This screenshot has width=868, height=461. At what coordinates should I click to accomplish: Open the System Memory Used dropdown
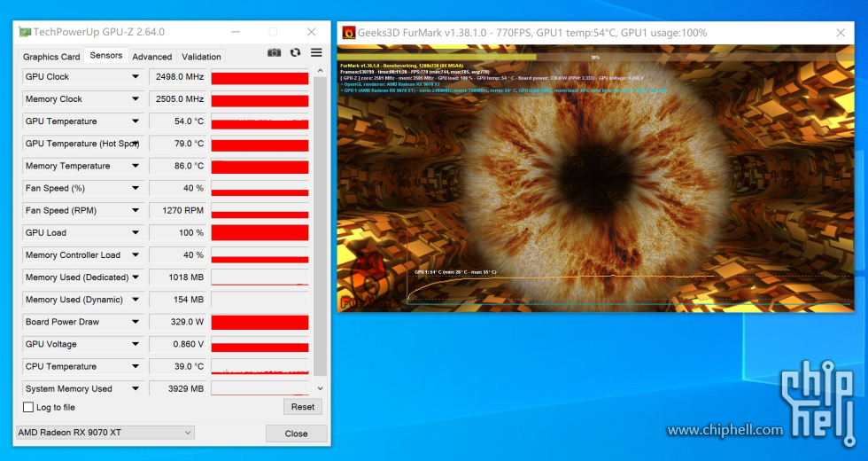click(135, 388)
